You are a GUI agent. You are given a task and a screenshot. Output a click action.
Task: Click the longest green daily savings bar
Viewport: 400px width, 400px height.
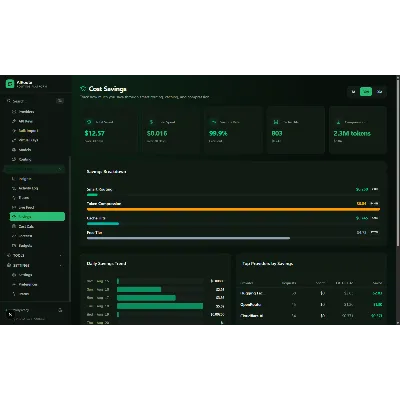(x=160, y=306)
